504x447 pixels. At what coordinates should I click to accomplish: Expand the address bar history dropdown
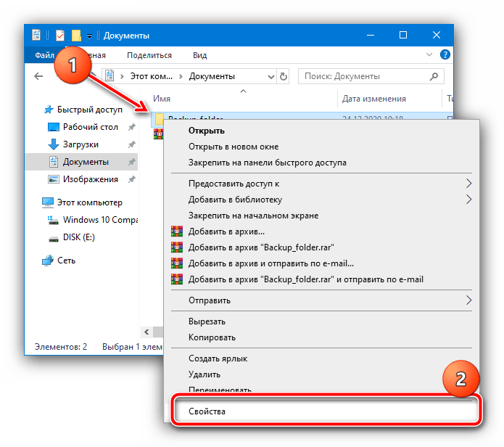271,76
